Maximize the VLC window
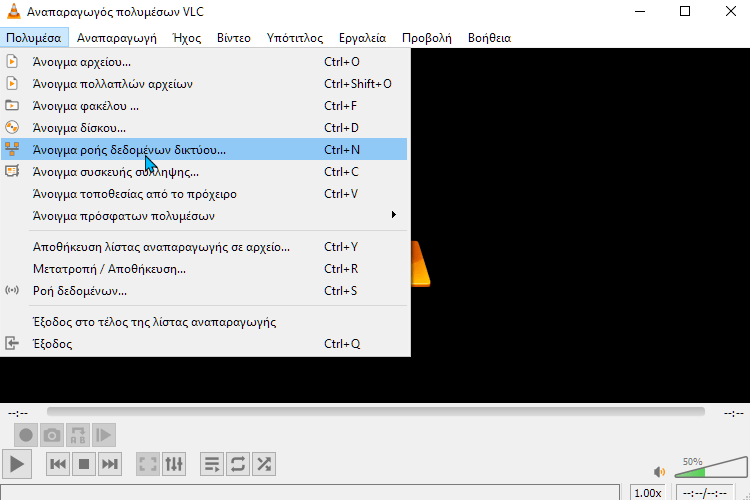Viewport: 750px width, 500px height. [685, 11]
